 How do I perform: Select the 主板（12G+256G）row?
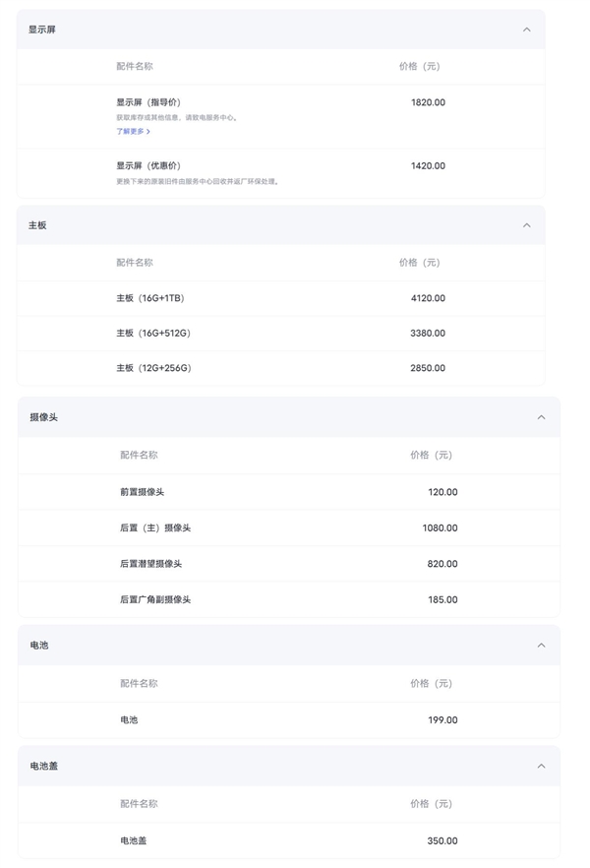(295, 368)
